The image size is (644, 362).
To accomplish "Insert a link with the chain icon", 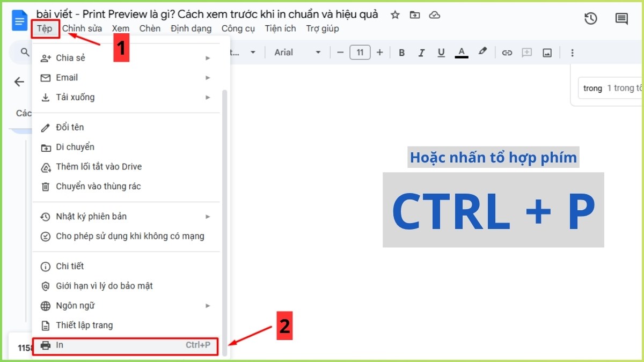I will click(507, 52).
